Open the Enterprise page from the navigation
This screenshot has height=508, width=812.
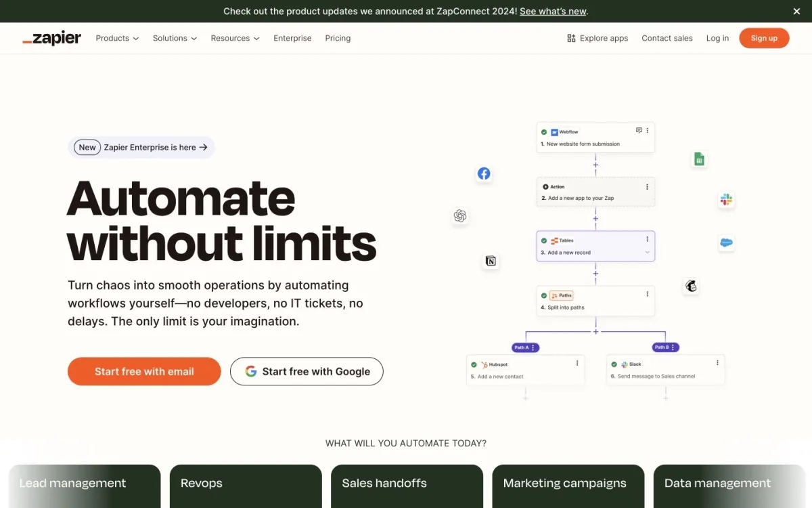click(x=292, y=38)
